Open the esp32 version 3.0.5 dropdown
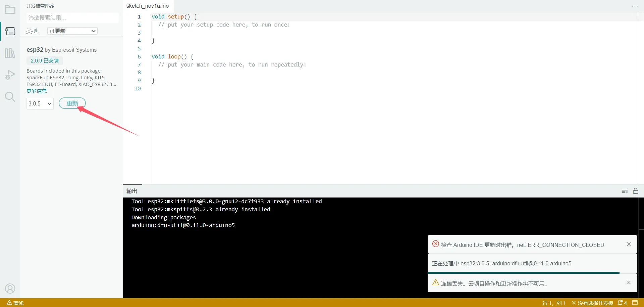Viewport: 644px width, 307px height. (x=40, y=103)
